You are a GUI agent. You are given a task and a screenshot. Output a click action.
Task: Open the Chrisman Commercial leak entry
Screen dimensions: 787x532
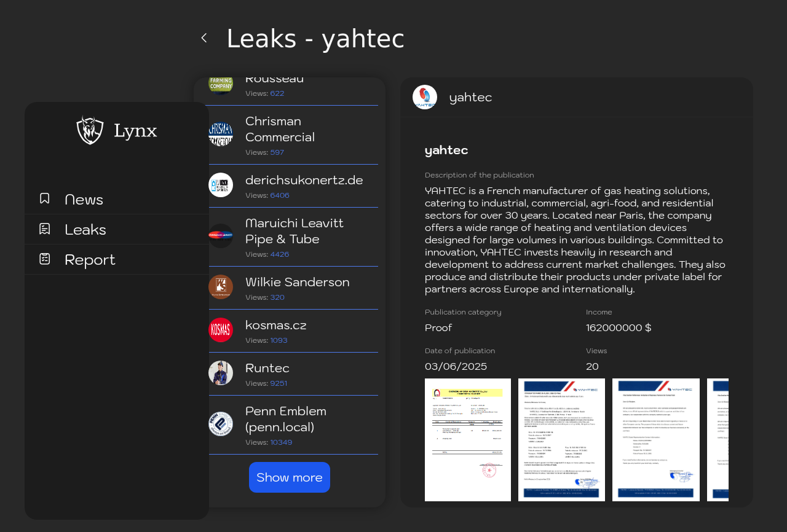290,135
